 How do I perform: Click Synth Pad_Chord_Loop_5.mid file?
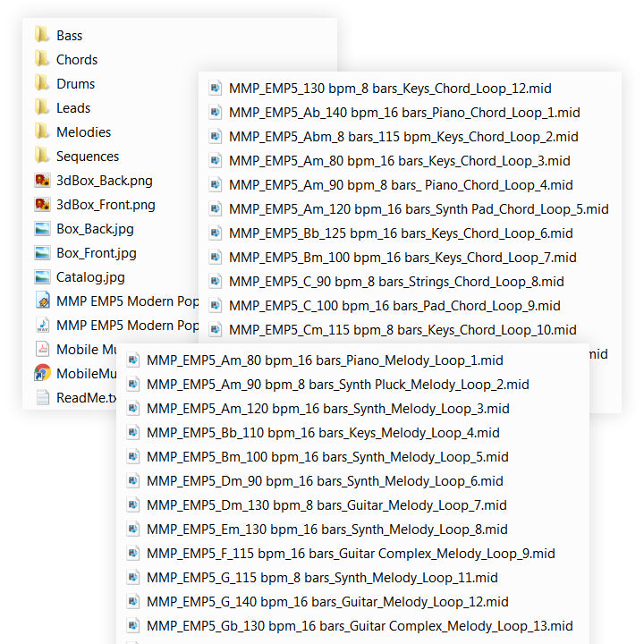coord(419,209)
